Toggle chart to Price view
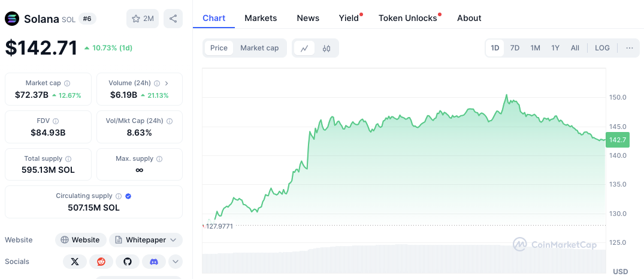Image resolution: width=644 pixels, height=279 pixels. coord(219,48)
